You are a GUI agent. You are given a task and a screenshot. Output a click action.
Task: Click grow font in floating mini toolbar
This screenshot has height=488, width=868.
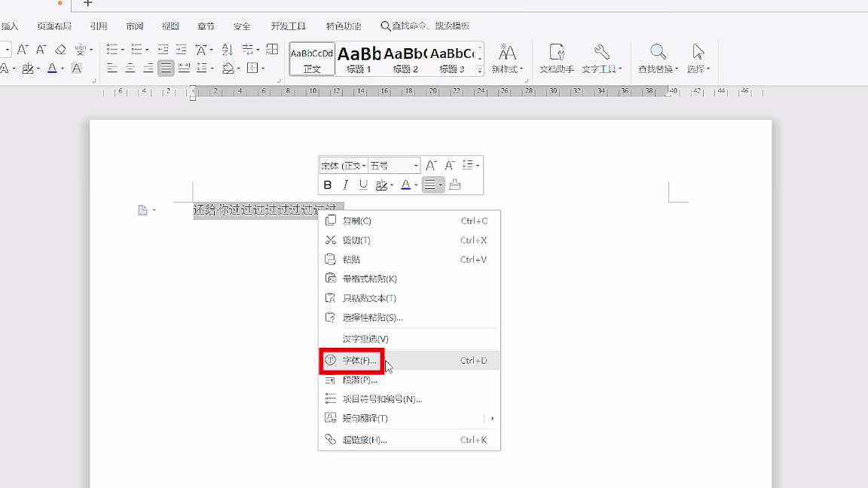click(x=431, y=165)
